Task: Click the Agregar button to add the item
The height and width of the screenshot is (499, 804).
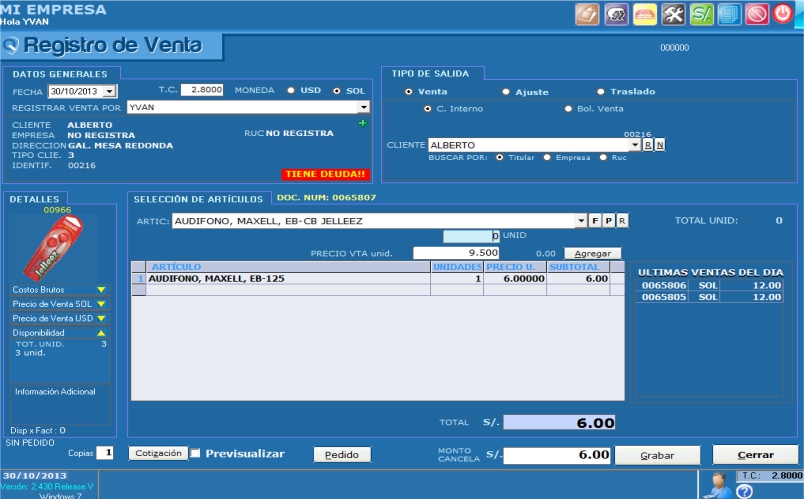Action: pyautogui.click(x=592, y=254)
